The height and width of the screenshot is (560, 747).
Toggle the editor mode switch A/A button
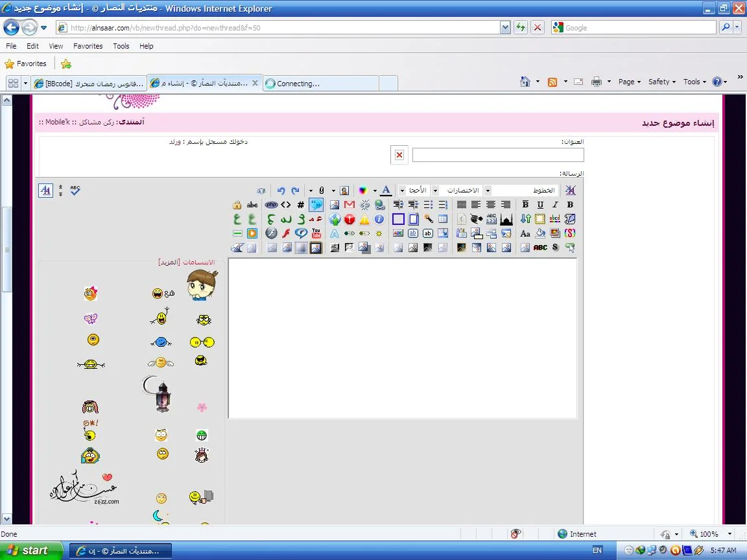click(x=45, y=191)
